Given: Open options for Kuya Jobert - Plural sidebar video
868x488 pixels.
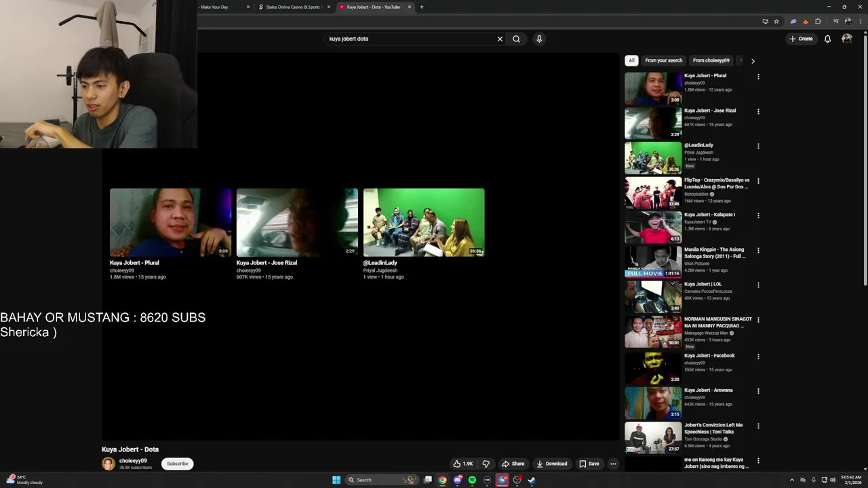Looking at the screenshot, I should pyautogui.click(x=758, y=77).
